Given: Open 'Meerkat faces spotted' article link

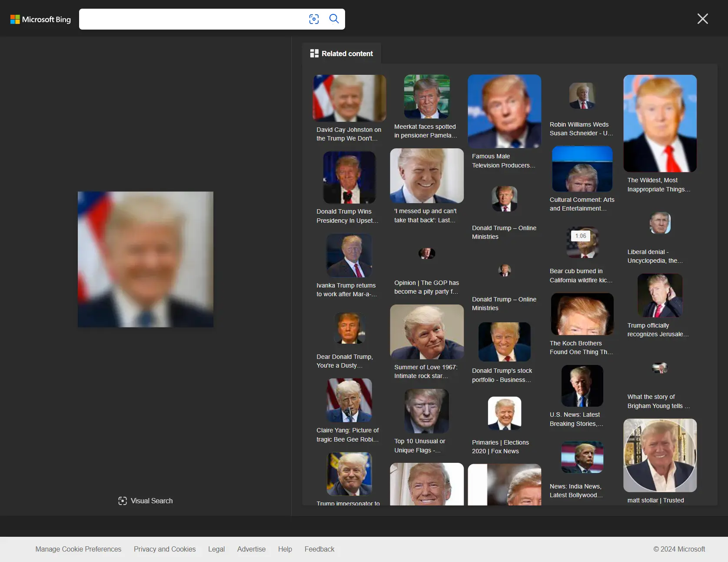Looking at the screenshot, I should (425, 131).
